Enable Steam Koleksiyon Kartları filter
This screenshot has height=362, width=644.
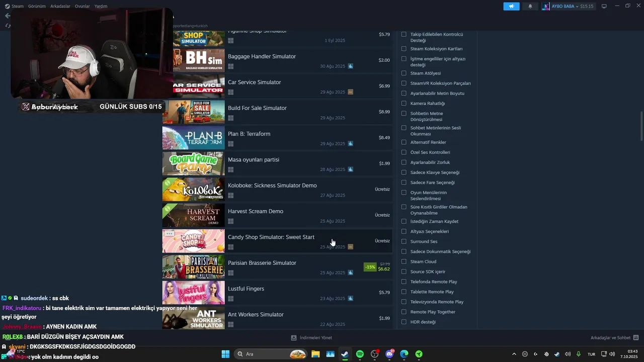[x=404, y=49]
